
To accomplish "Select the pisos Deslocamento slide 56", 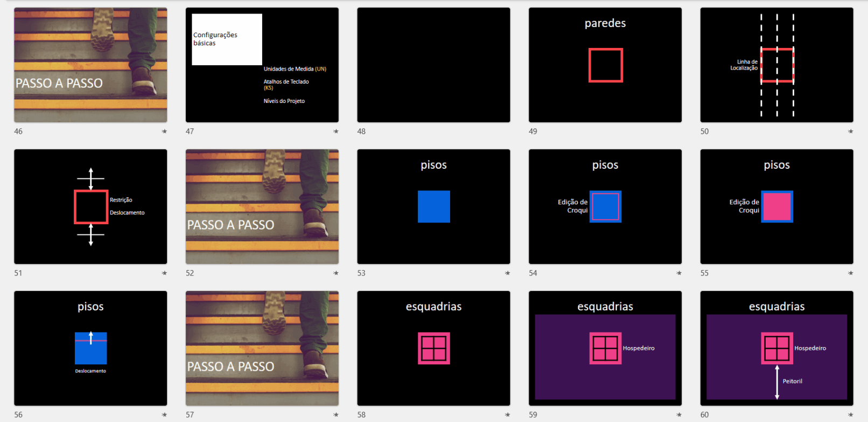I will (x=90, y=348).
